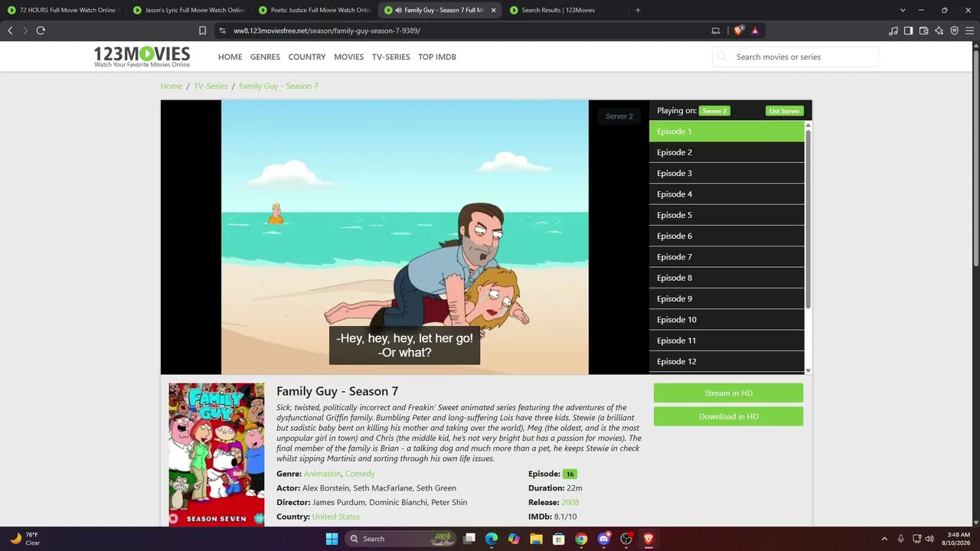This screenshot has width=980, height=551.
Task: Bookmark this page with the bookmark icon
Action: [x=202, y=31]
